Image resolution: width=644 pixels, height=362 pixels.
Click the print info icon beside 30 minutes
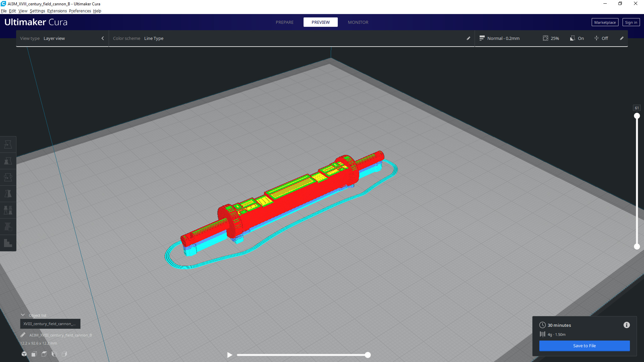[x=627, y=325]
